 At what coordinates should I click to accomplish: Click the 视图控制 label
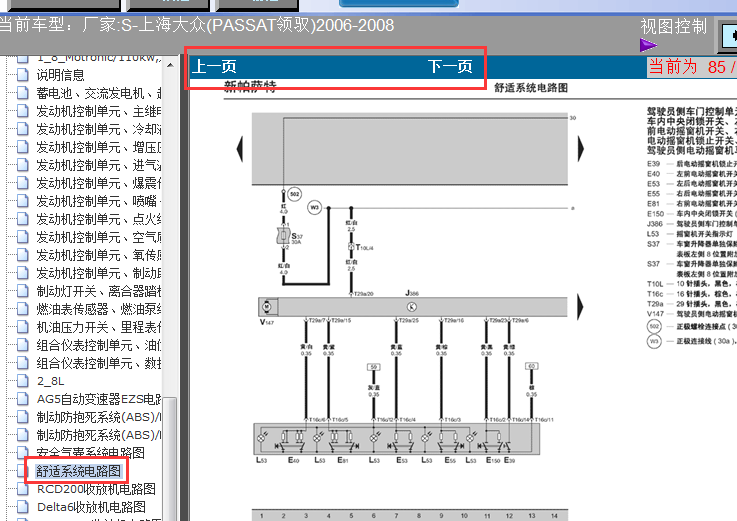coord(674,26)
